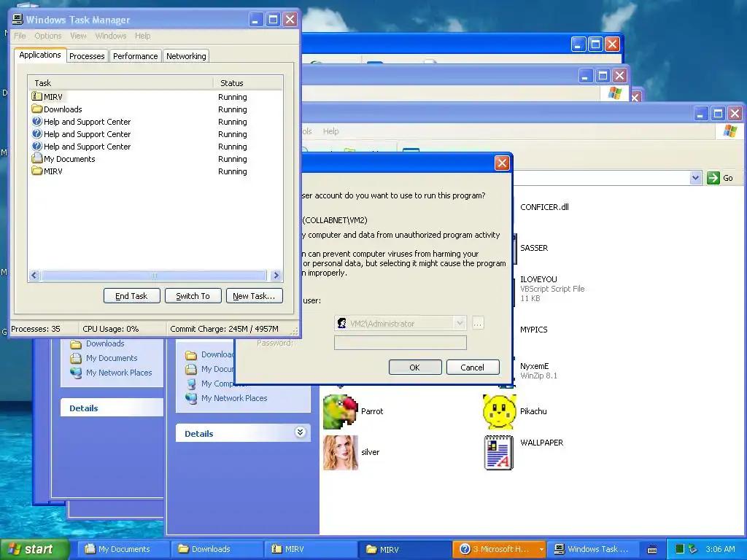Cancel the Run As dialog

point(473,367)
